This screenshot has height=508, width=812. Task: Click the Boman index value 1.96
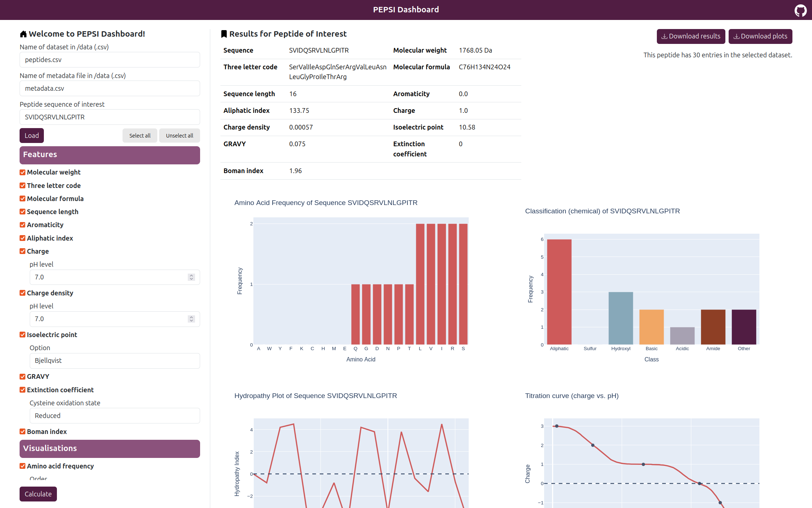click(x=295, y=171)
